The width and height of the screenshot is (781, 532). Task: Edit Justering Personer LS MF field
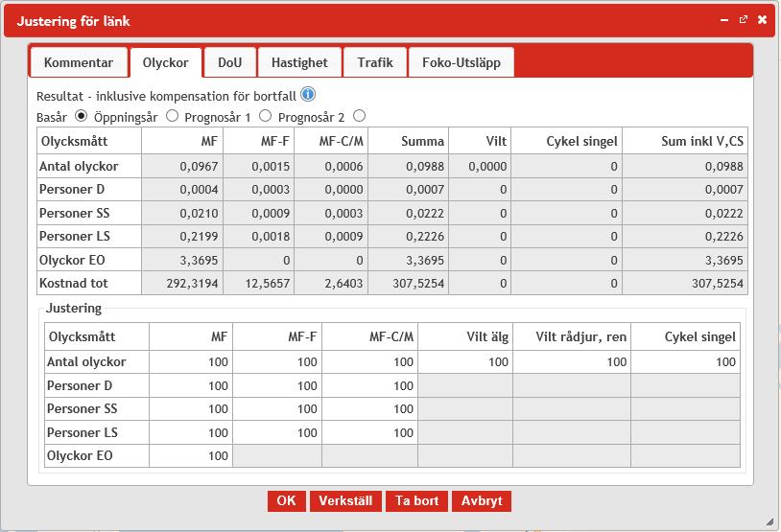tap(191, 432)
